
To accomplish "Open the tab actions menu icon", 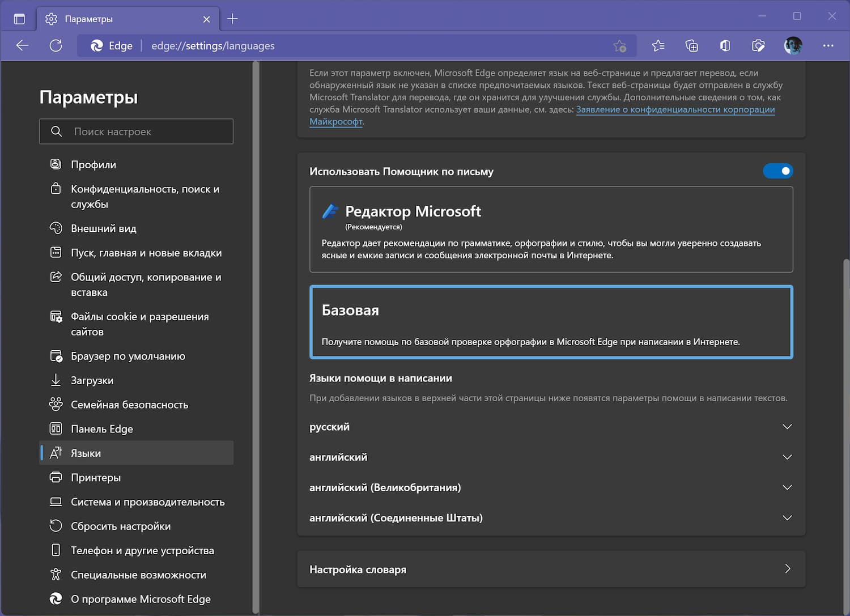I will (x=19, y=19).
